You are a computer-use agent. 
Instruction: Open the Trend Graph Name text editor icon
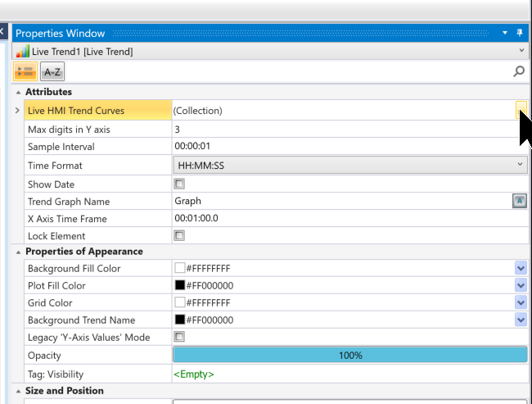pos(520,201)
